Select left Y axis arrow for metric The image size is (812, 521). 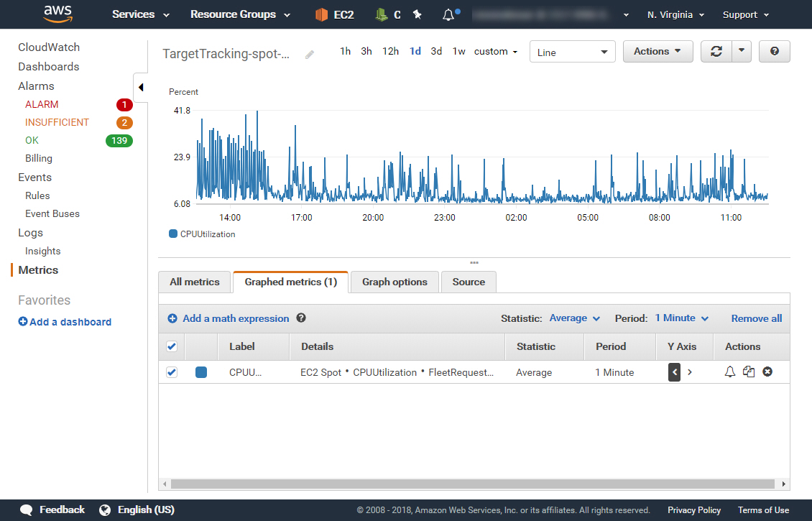(674, 372)
